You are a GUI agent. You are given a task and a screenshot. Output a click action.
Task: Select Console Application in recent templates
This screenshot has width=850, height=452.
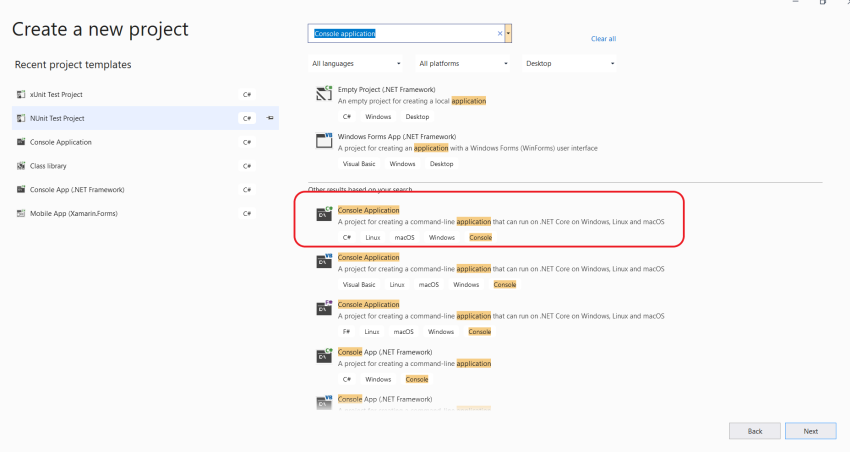coord(145,142)
